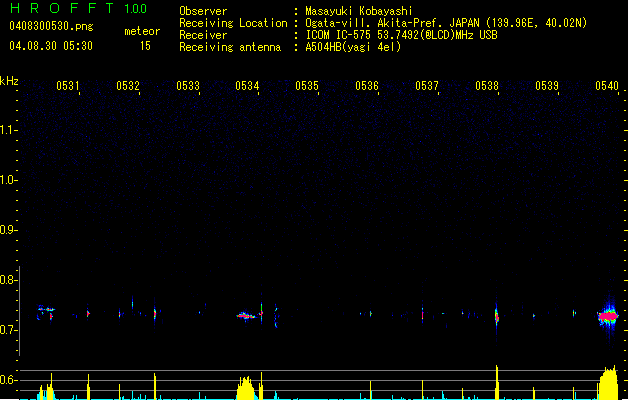Viewport: 629px width, 400px height.
Task: Click the 0536 time marker
Action: (x=367, y=86)
